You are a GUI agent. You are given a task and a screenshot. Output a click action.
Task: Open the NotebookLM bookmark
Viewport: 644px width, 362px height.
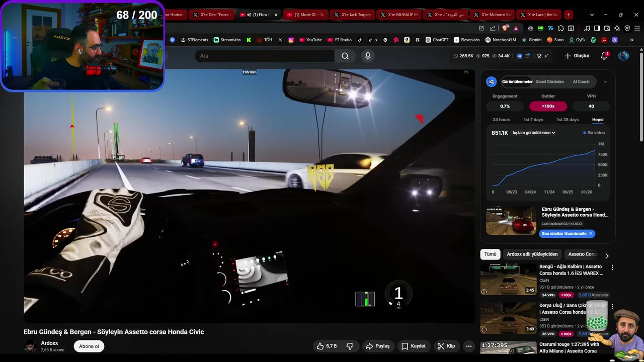(x=501, y=40)
